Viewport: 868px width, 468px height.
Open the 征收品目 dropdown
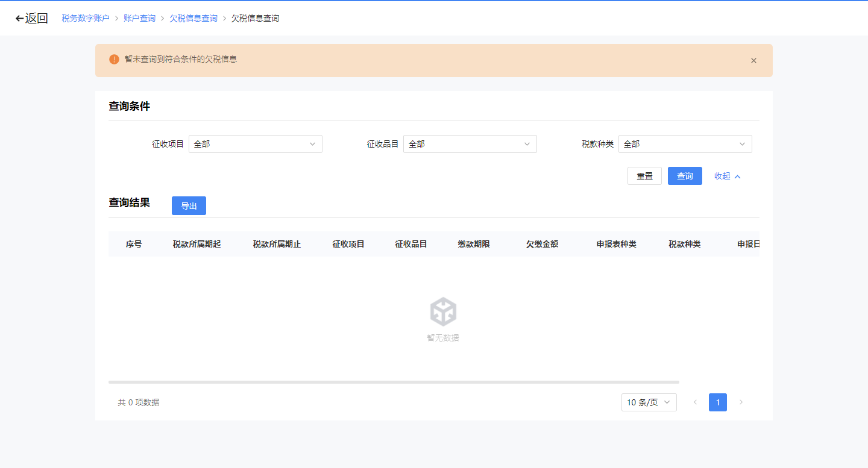[x=470, y=144]
